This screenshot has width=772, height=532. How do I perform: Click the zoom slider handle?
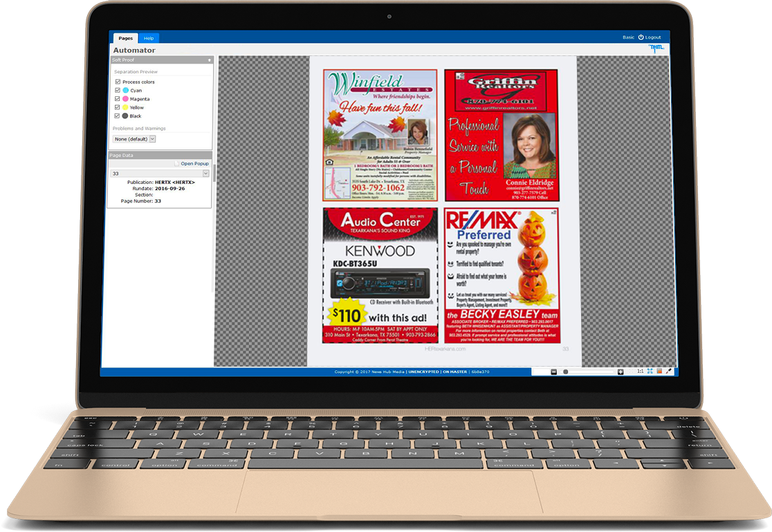click(566, 372)
